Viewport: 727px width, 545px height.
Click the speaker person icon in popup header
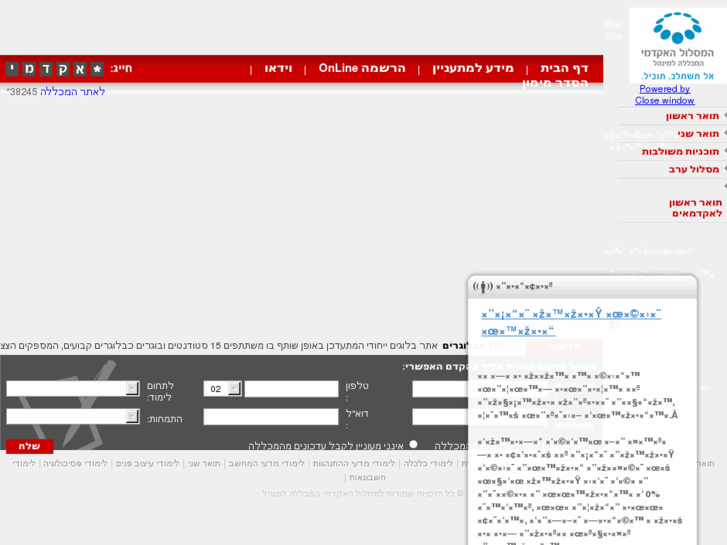pyautogui.click(x=483, y=287)
